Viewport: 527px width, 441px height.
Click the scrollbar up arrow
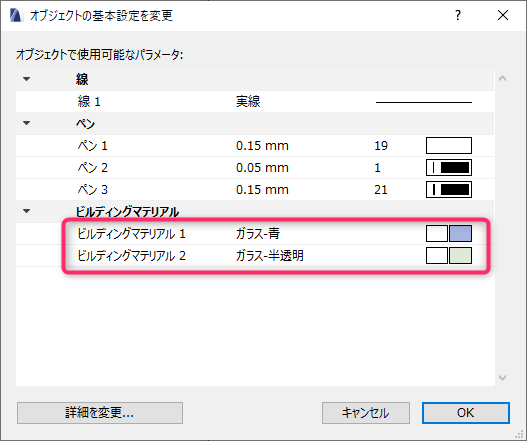(502, 79)
